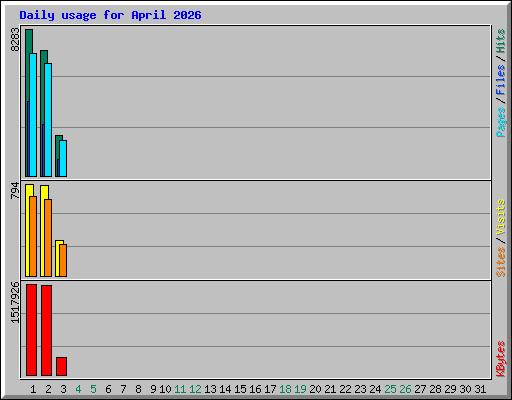Click day label 20 on the axis
This screenshot has width=512, height=400.
pyautogui.click(x=315, y=389)
